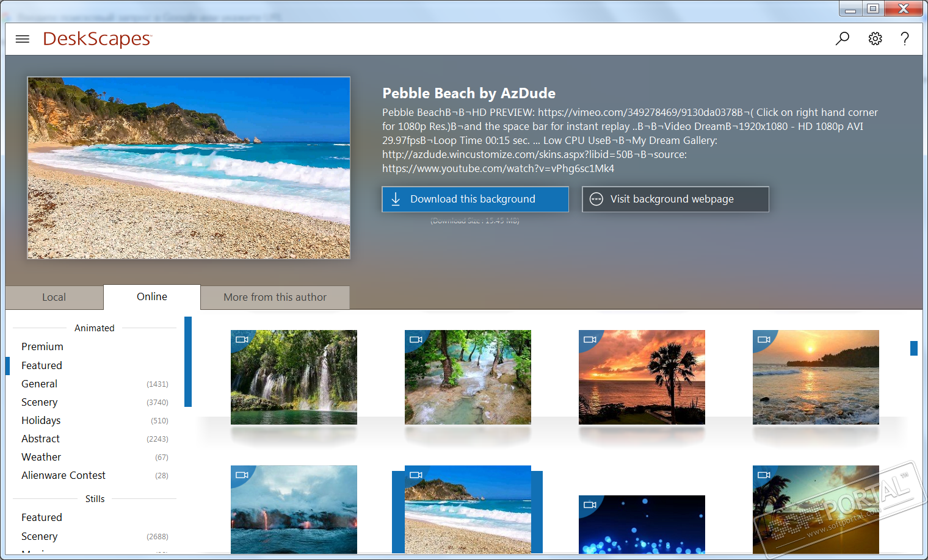Screen dimensions: 928x560
Task: Select the tropical palm beach thumbnail
Action: pyautogui.click(x=816, y=510)
